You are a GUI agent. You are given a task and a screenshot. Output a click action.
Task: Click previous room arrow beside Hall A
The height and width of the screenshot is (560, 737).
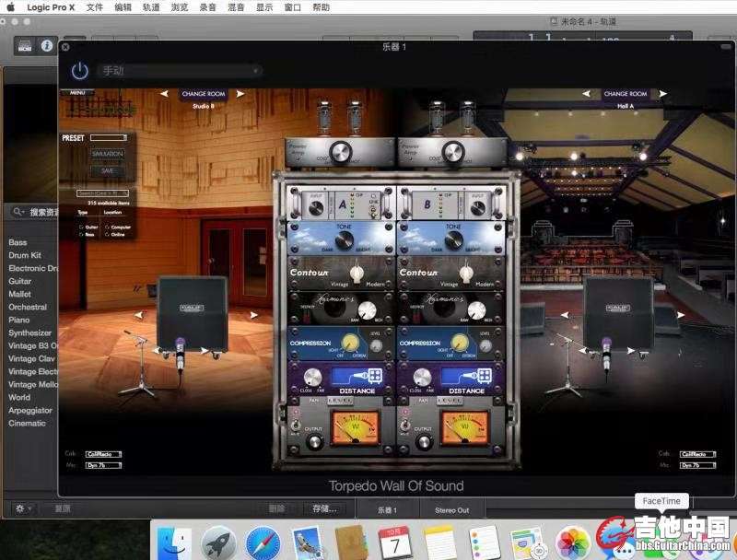coord(587,94)
